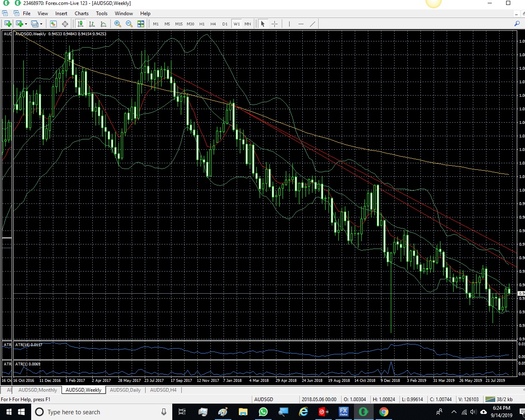
Task: Click the 2018.05.06 00:00 status bar date
Action: [319, 399]
